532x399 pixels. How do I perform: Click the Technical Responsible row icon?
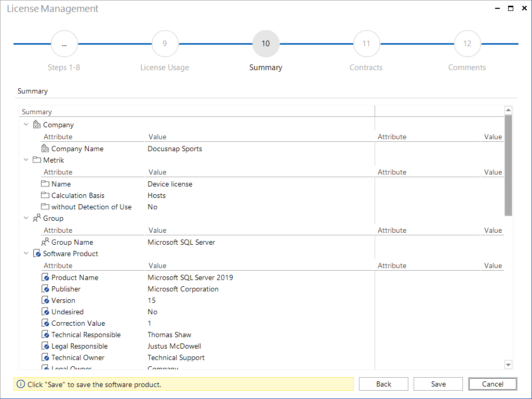pyautogui.click(x=46, y=335)
